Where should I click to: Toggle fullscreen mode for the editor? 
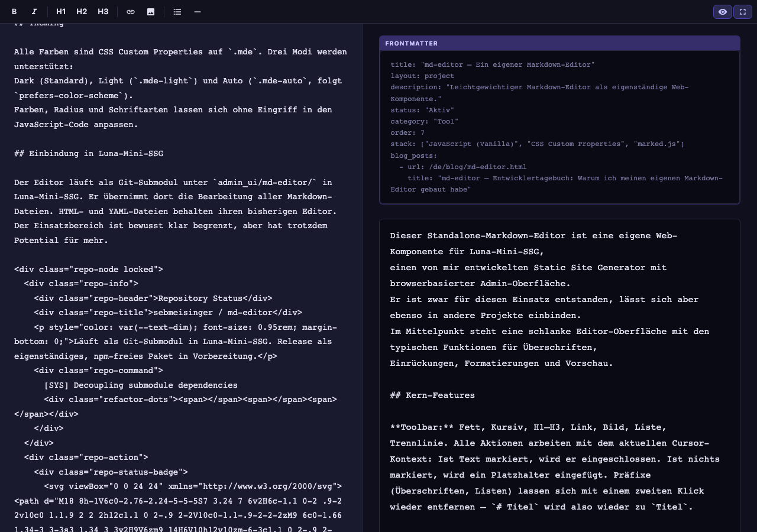click(743, 12)
